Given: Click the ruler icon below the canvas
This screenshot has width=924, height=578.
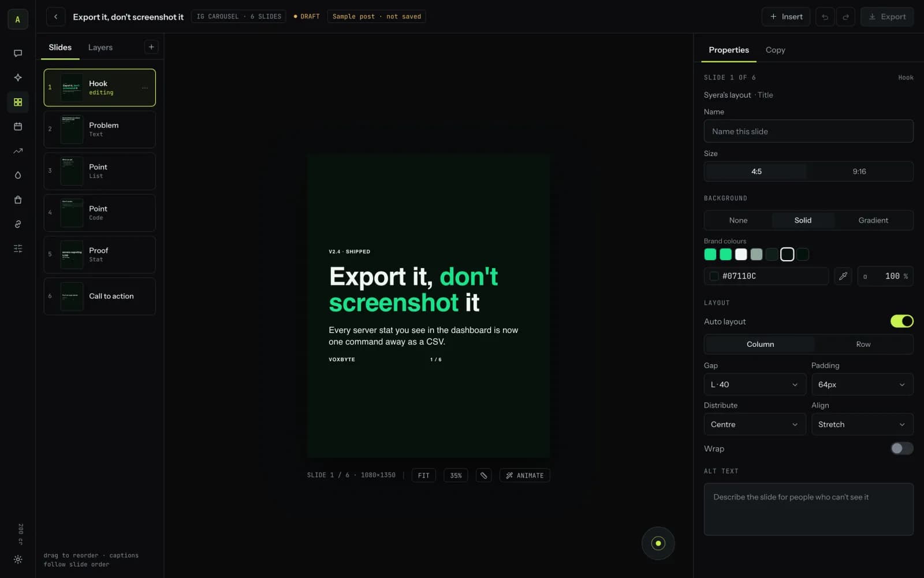Looking at the screenshot, I should pyautogui.click(x=484, y=476).
